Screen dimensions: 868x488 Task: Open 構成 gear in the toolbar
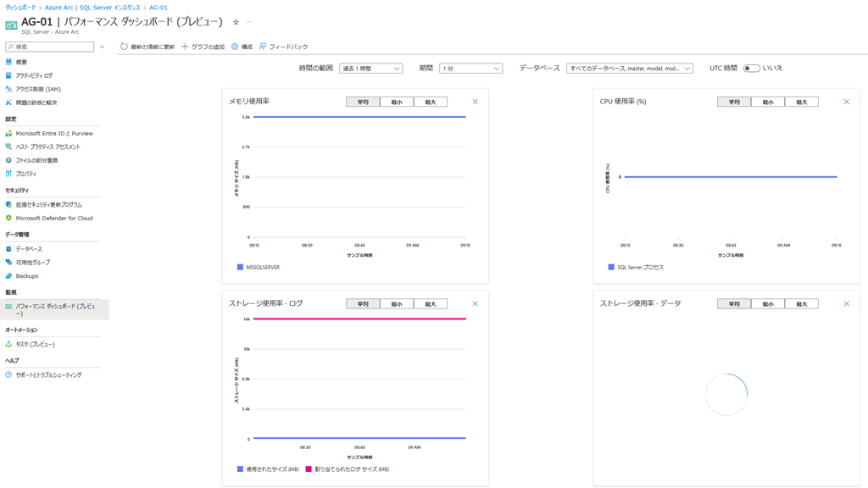[242, 47]
